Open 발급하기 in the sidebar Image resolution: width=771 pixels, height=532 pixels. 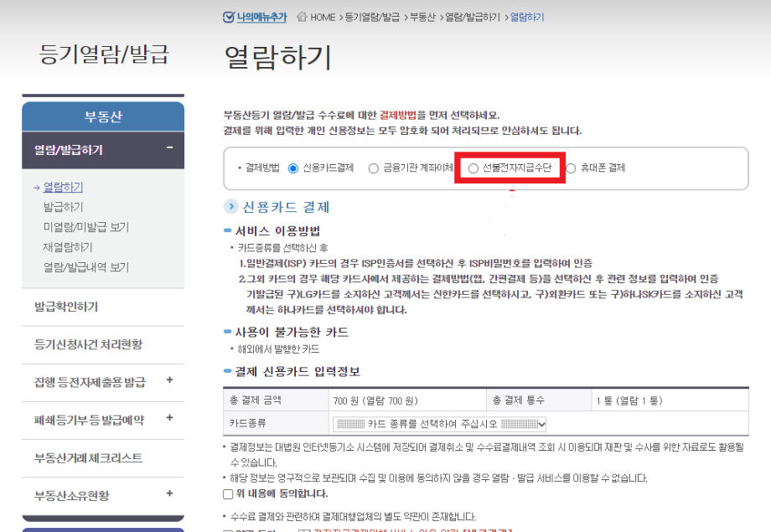[x=64, y=207]
